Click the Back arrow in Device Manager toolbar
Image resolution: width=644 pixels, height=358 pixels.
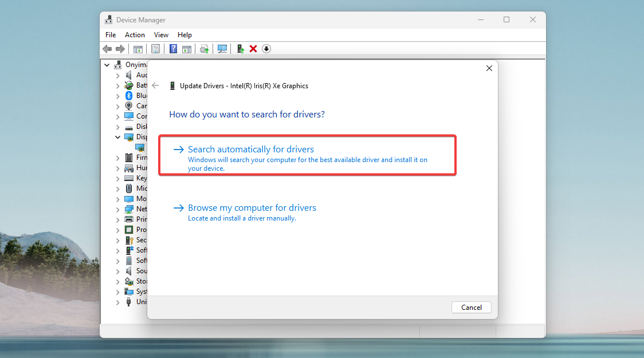[107, 49]
